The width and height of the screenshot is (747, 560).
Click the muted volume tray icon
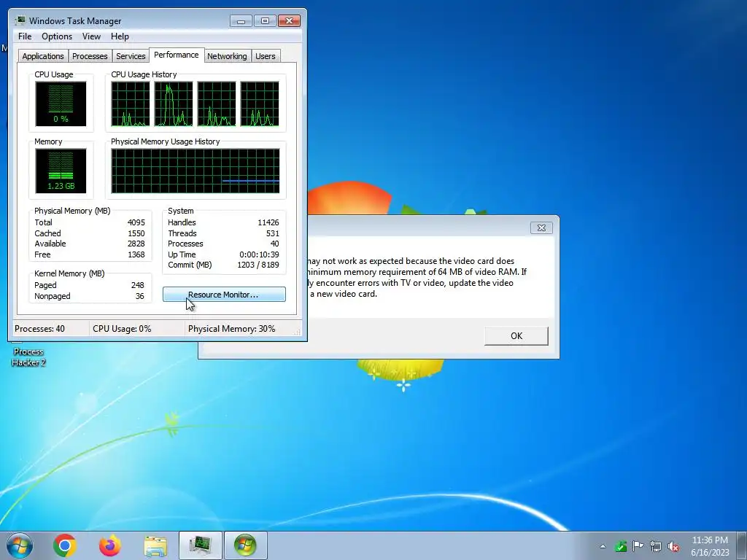(673, 546)
